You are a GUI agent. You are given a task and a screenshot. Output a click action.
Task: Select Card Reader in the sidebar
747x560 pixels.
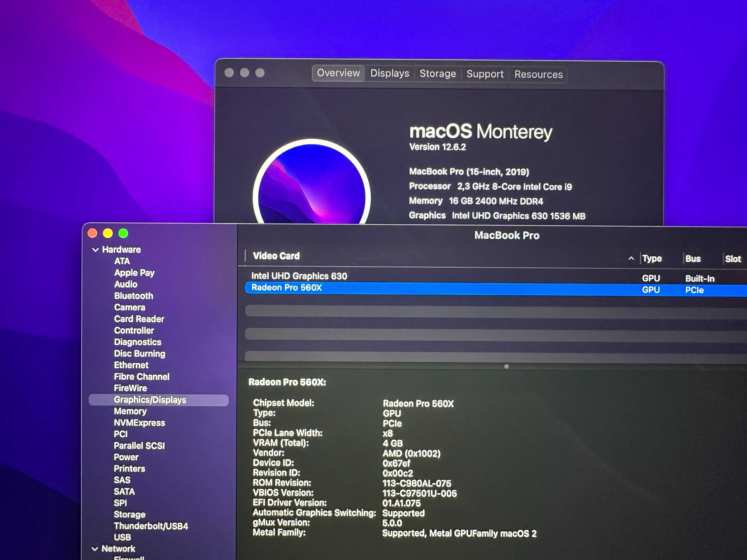(x=139, y=319)
